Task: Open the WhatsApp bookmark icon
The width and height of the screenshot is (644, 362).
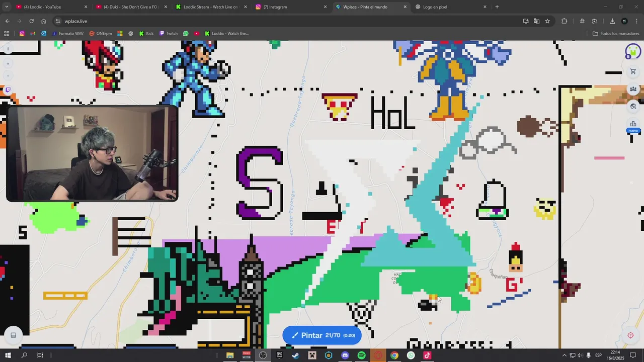Action: (x=186, y=34)
